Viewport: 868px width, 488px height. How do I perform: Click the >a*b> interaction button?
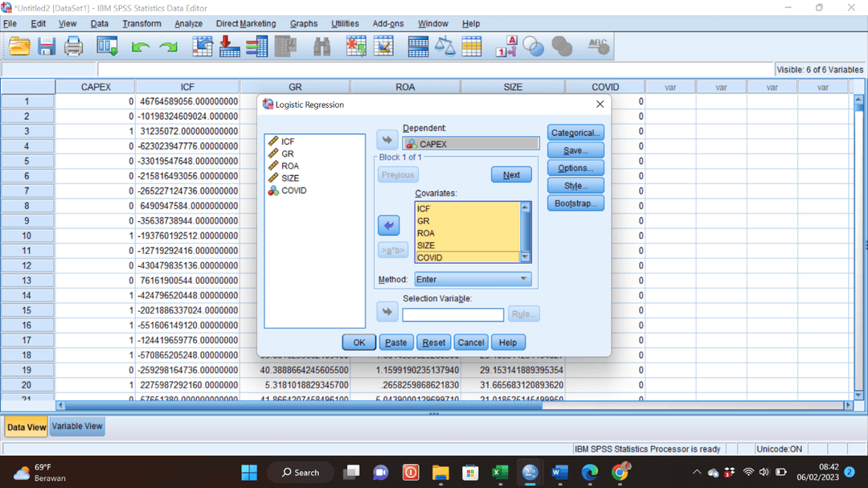pos(393,250)
